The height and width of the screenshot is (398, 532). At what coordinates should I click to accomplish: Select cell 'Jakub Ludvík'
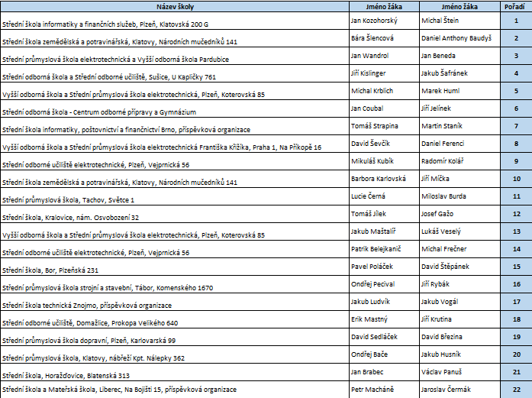pos(385,302)
